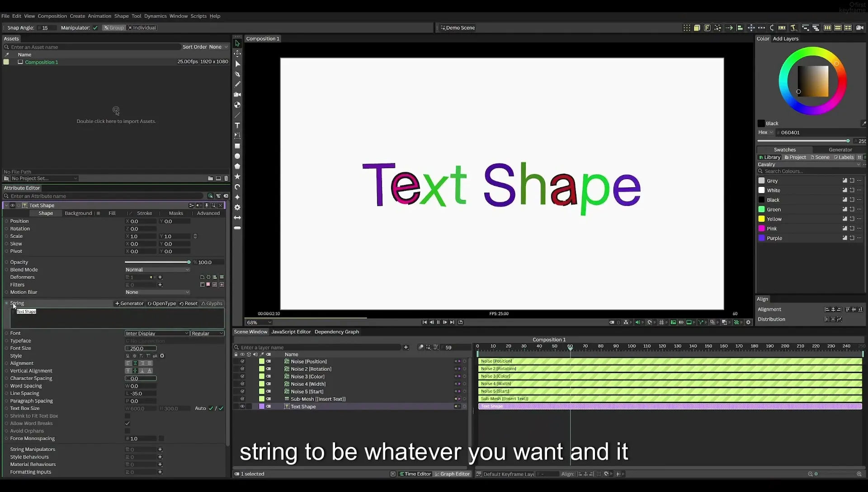
Task: Toggle the Manipulator checkbox
Action: pyautogui.click(x=95, y=28)
